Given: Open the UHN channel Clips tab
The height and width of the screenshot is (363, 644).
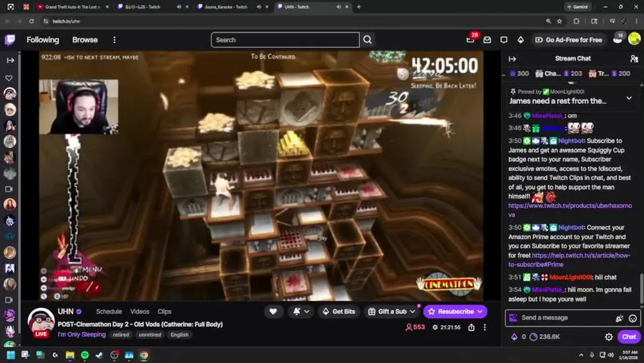Looking at the screenshot, I should click(164, 312).
